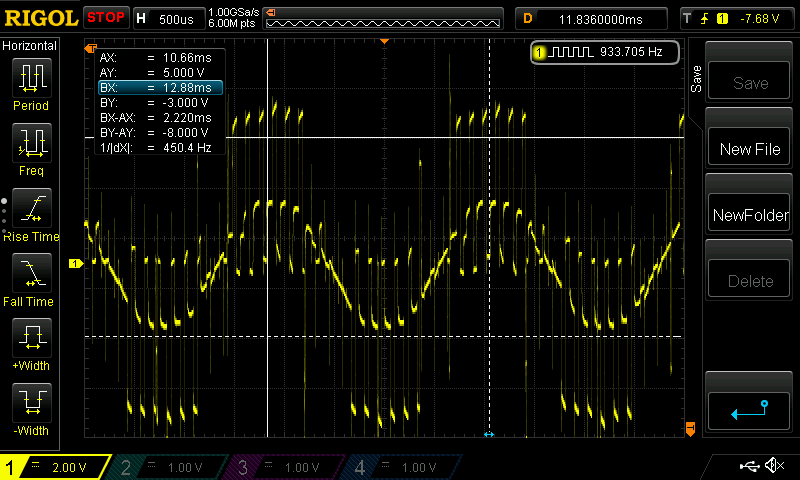Click the BY-AY delta value -8.000 V
The width and height of the screenshot is (800, 480).
click(185, 133)
